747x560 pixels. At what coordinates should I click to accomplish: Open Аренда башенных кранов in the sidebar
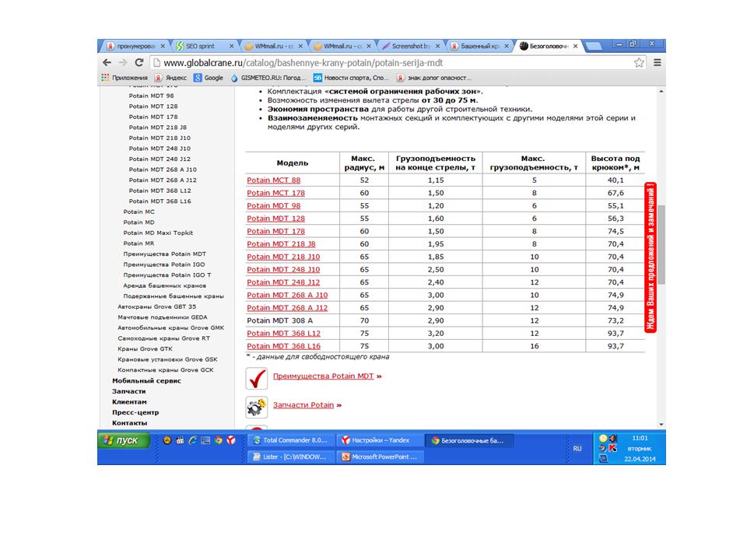[164, 285]
